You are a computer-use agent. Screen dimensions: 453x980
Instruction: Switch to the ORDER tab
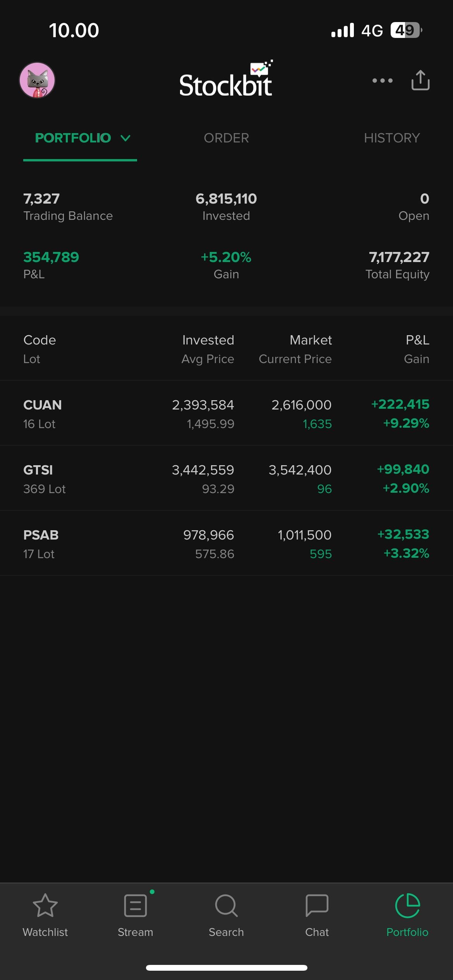pos(226,138)
